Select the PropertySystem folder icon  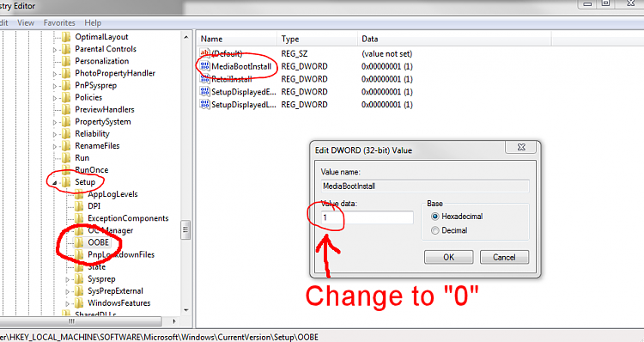[66, 122]
